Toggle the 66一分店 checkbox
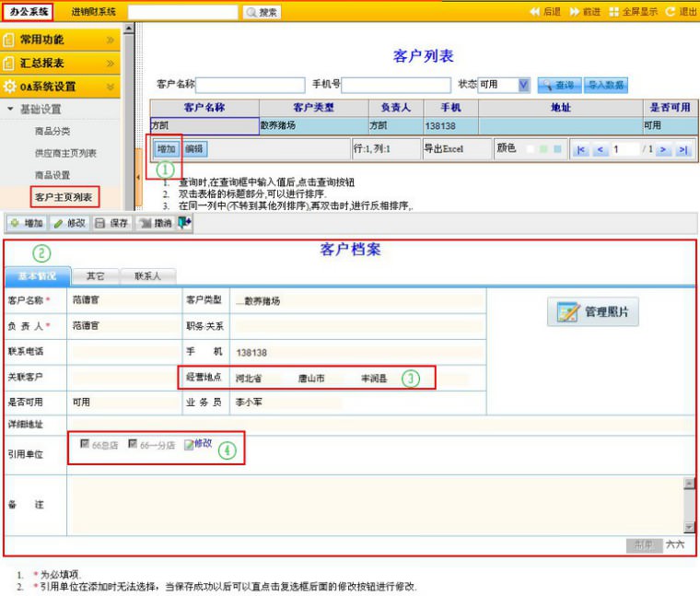The width and height of the screenshot is (700, 596). [133, 444]
